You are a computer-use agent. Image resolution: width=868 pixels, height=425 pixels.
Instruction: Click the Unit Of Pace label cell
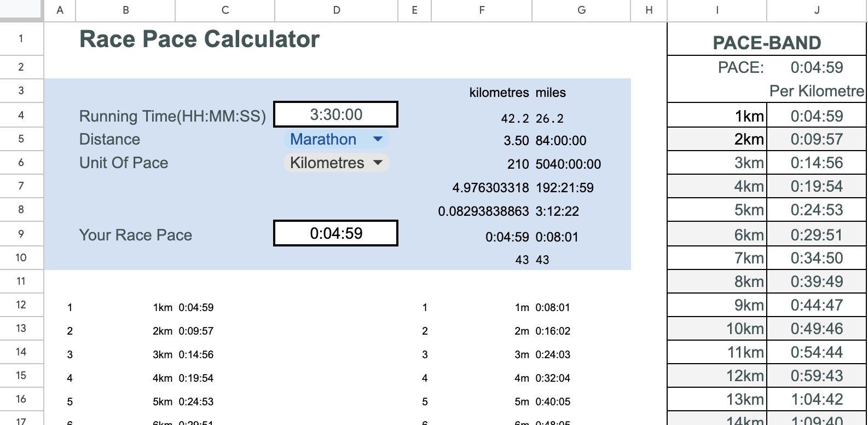(x=124, y=163)
